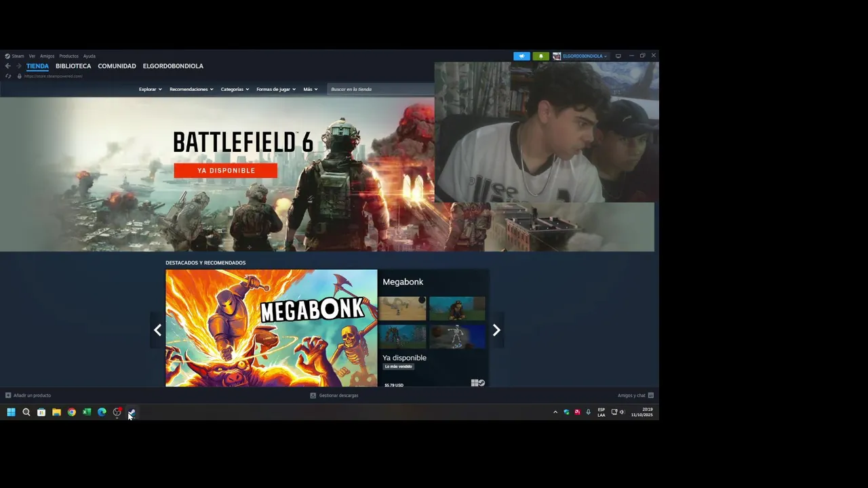View Megabonk skeleton screenshot thumbnail
This screenshot has width=868, height=488.
(x=457, y=336)
